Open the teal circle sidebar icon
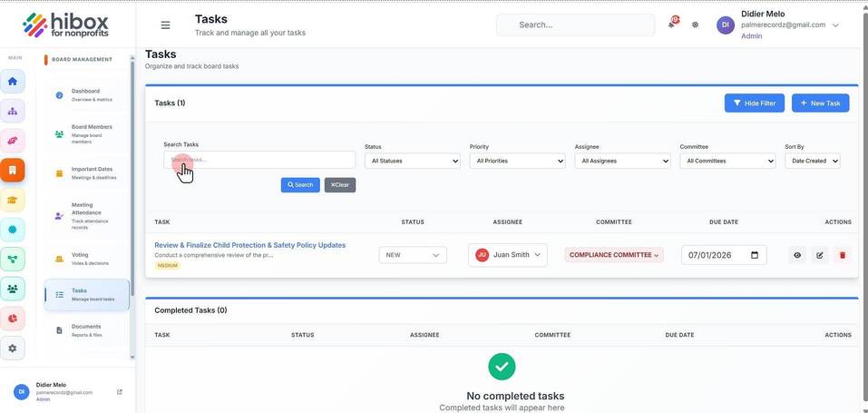 pos(12,229)
